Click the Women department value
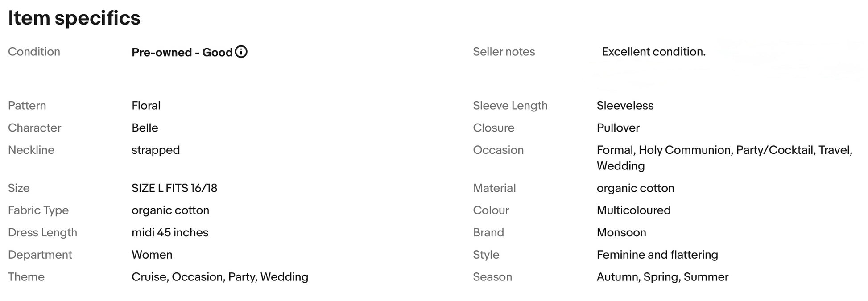Screen dimensions: 868x301 click(x=152, y=255)
